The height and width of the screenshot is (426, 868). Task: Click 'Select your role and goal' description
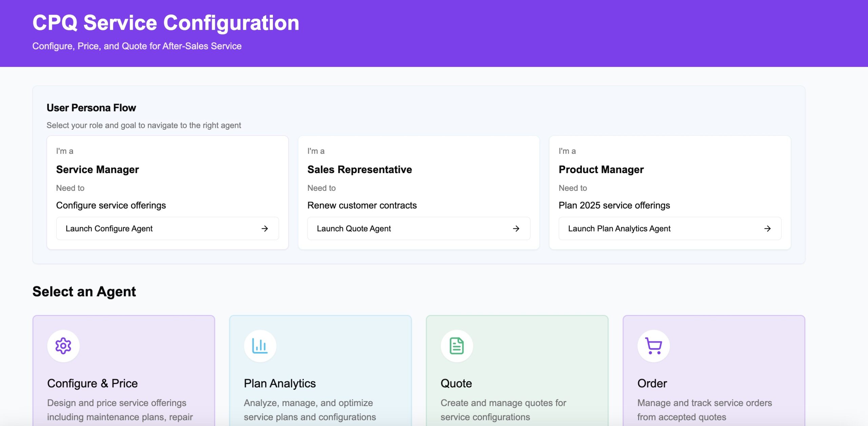[144, 125]
